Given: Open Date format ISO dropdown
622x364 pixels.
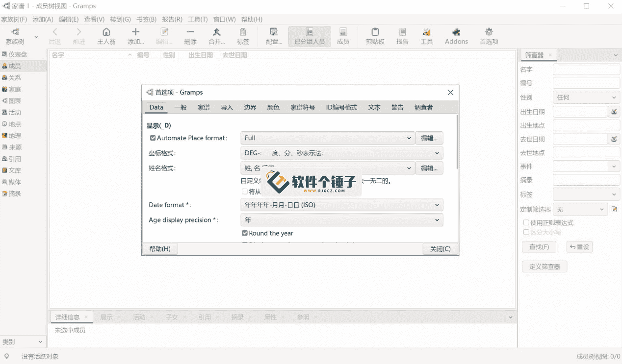Looking at the screenshot, I should click(x=341, y=205).
